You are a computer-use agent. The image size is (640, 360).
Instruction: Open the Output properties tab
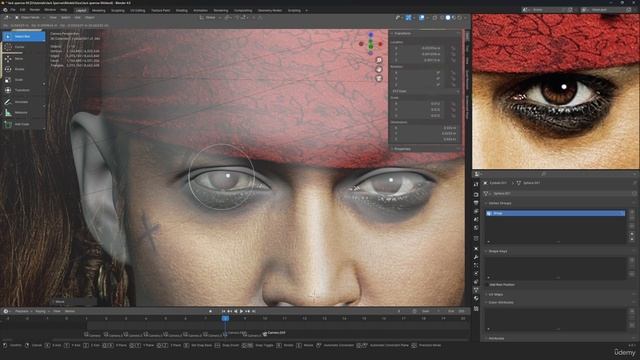476,203
